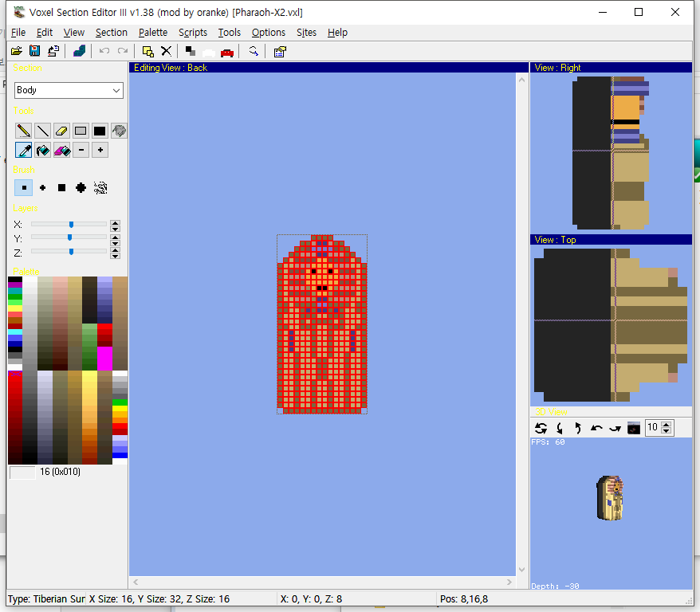Increase X layer with up arrow
The height and width of the screenshot is (612, 700).
tap(115, 222)
